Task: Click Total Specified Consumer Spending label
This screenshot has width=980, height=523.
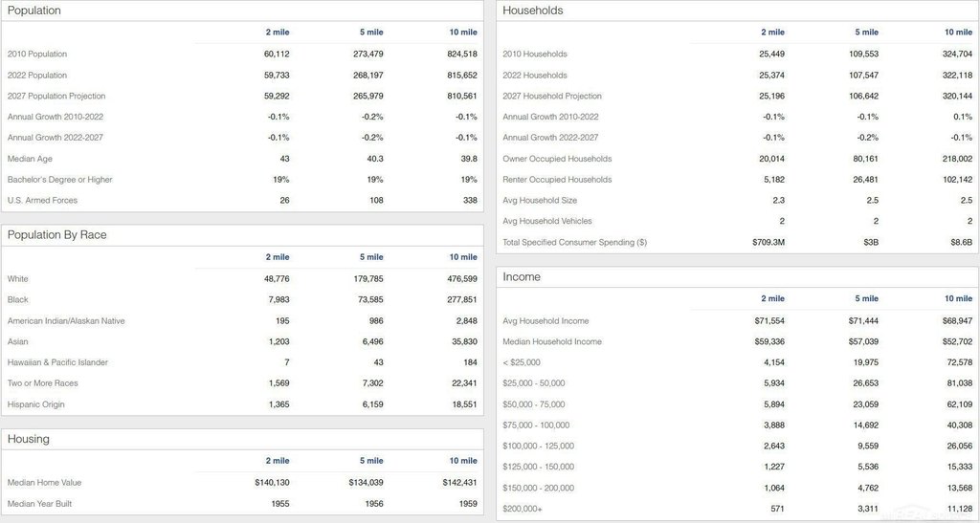Action: point(574,242)
